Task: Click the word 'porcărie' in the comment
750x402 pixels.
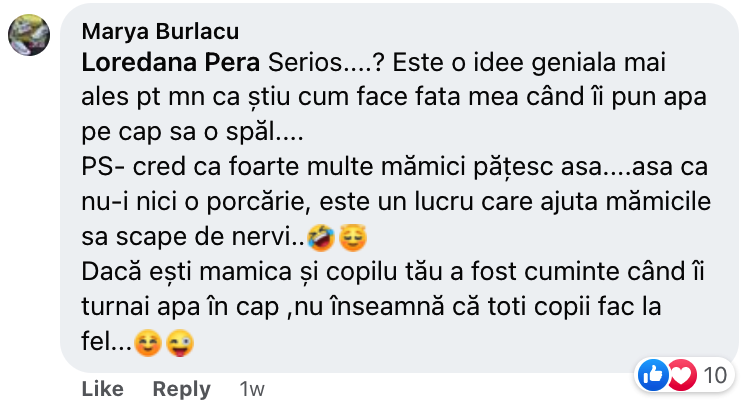Action: 270,202
